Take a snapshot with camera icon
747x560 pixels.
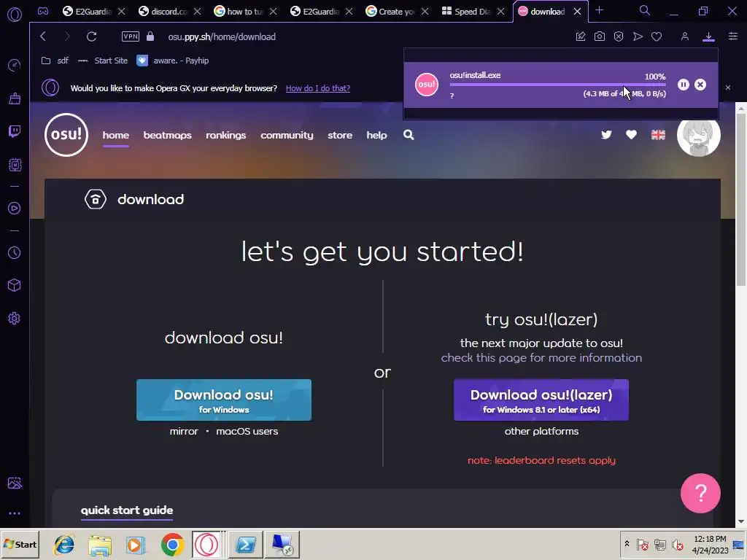click(x=600, y=36)
